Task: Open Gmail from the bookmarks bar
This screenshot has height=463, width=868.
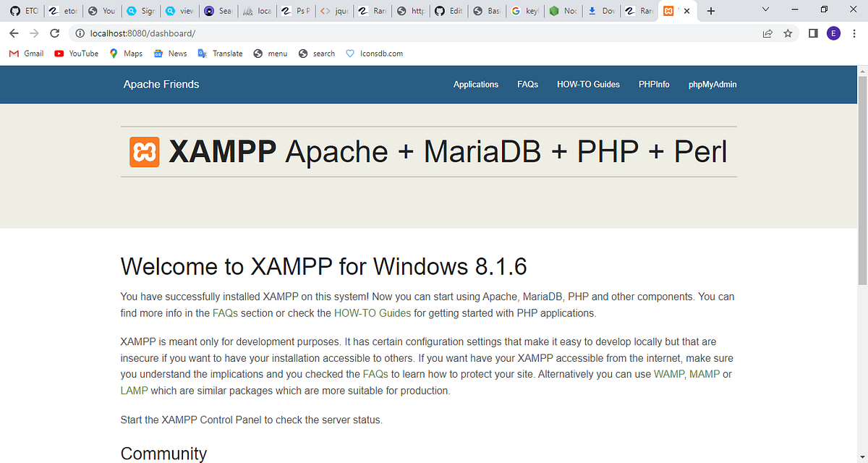Action: pyautogui.click(x=25, y=53)
